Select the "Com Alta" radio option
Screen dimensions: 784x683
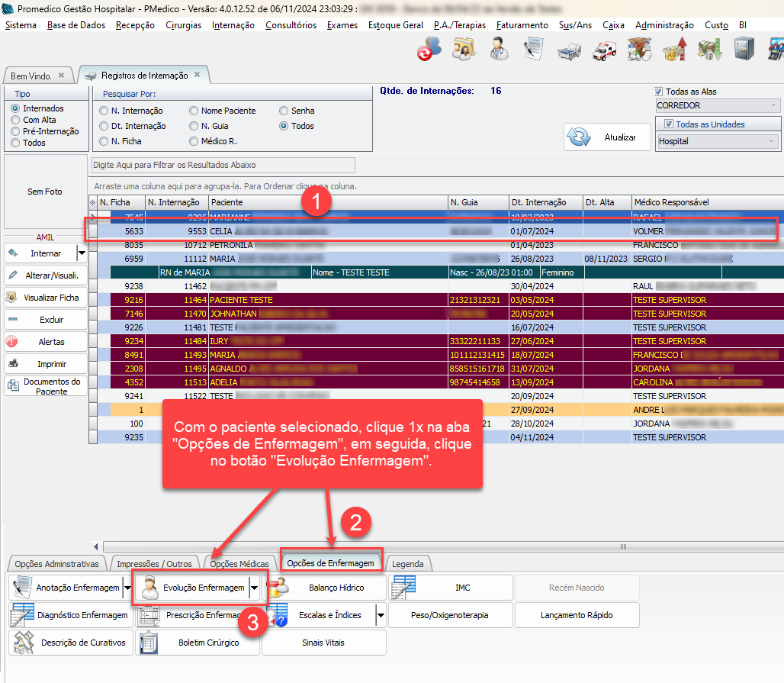15,120
